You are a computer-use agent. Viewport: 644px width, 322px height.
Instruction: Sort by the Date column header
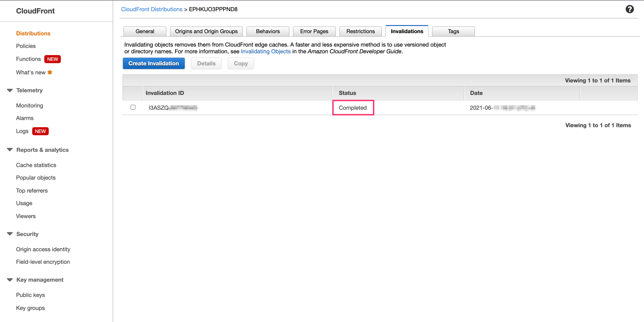(521, 93)
